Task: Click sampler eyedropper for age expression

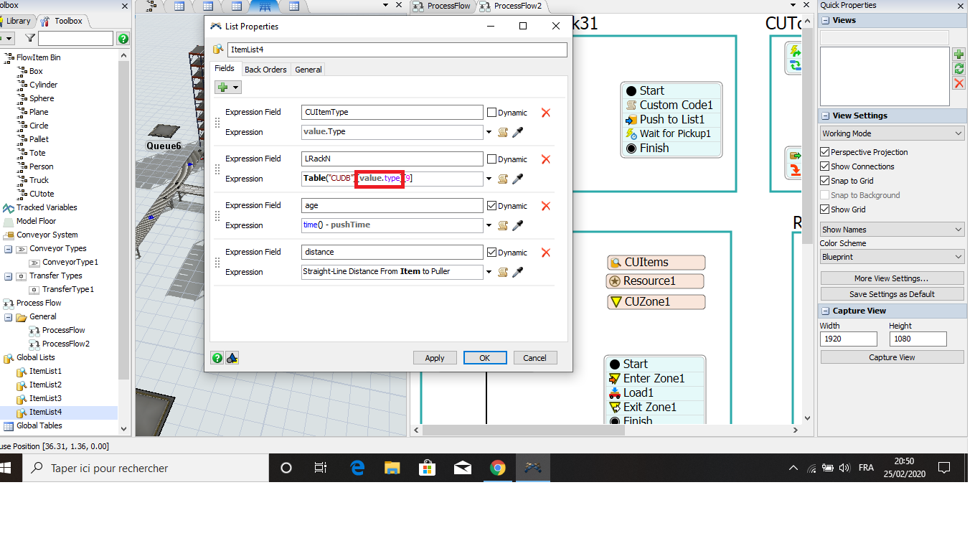Action: click(517, 225)
